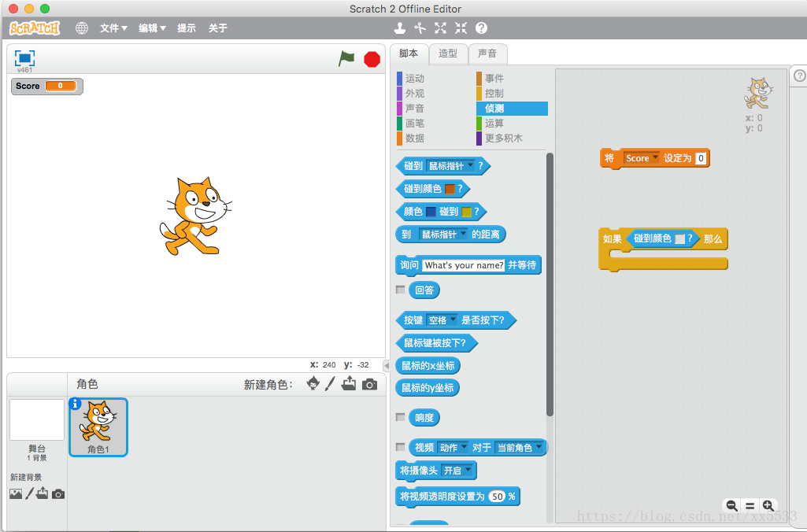Screen dimensions: 807x532
Task: Zoom in the scripts area
Action: [768, 505]
